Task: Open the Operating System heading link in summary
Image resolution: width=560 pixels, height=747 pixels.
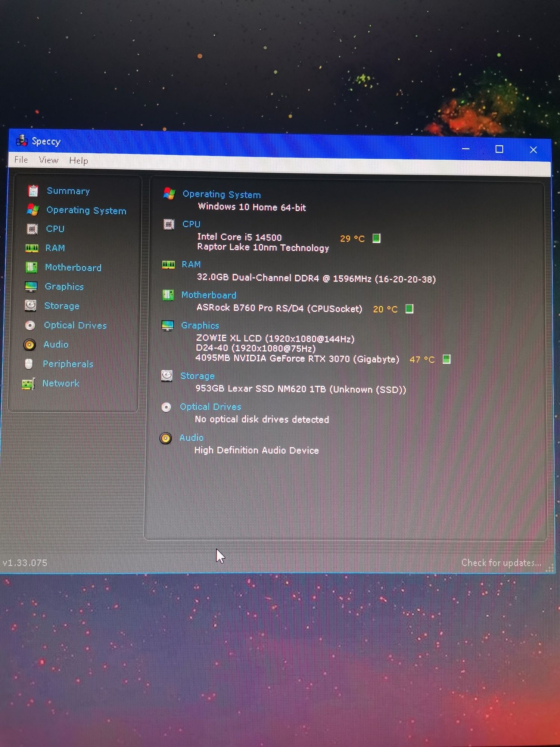Action: 222,194
